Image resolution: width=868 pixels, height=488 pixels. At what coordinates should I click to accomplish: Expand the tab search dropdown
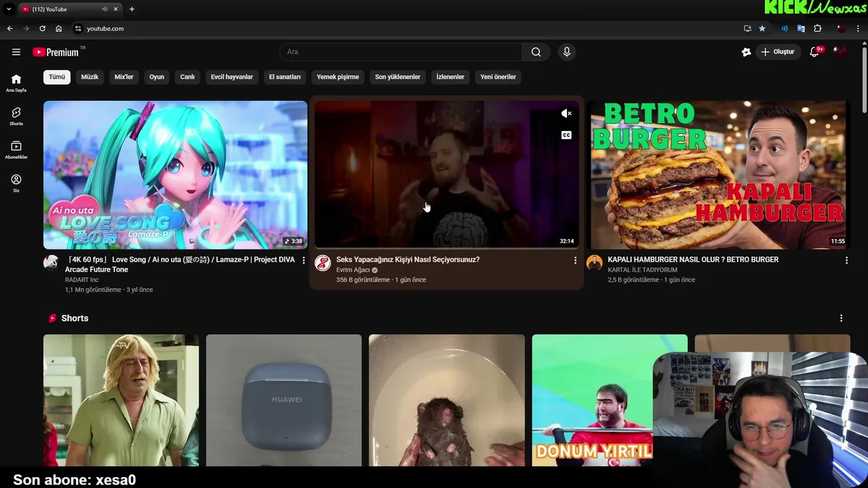point(9,9)
